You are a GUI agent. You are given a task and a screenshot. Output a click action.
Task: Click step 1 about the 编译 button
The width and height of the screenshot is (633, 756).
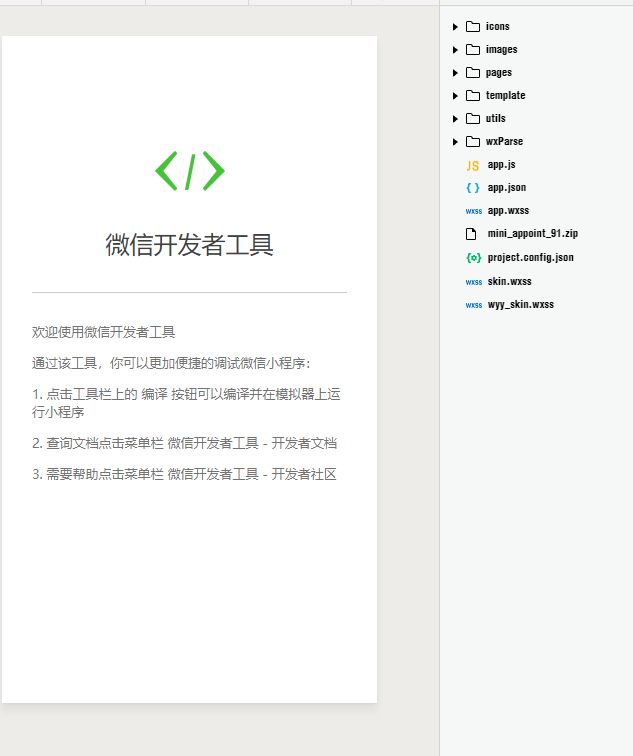(187, 403)
